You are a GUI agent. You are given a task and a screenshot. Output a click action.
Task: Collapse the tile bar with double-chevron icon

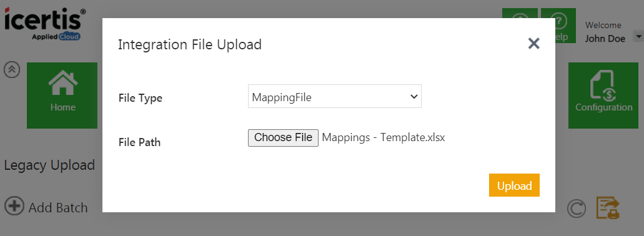[12, 69]
